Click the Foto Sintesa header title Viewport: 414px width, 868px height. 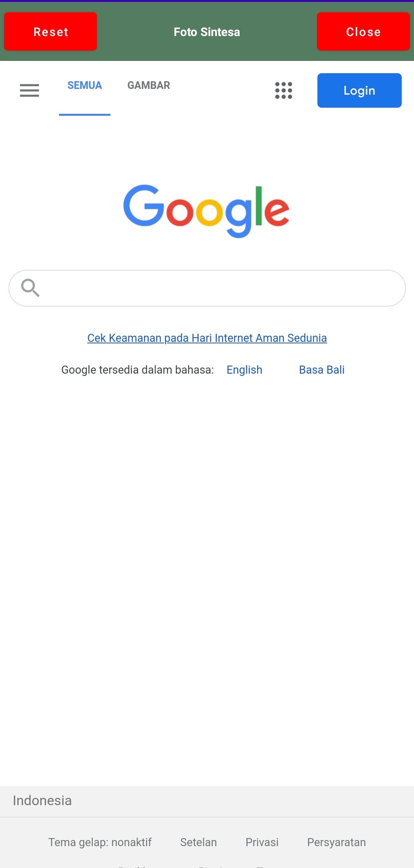tap(207, 32)
